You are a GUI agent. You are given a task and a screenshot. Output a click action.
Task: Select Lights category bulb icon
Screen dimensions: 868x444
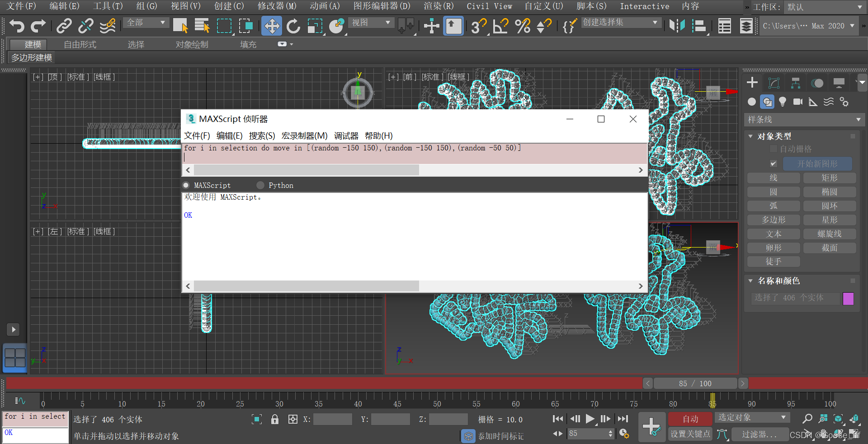click(783, 102)
